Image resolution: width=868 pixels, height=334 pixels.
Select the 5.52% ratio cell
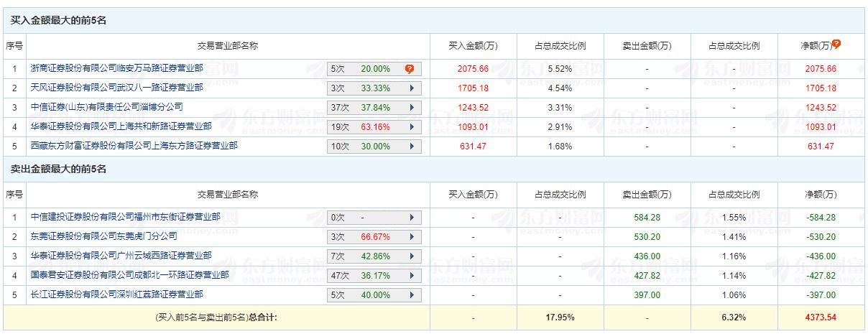coord(560,69)
